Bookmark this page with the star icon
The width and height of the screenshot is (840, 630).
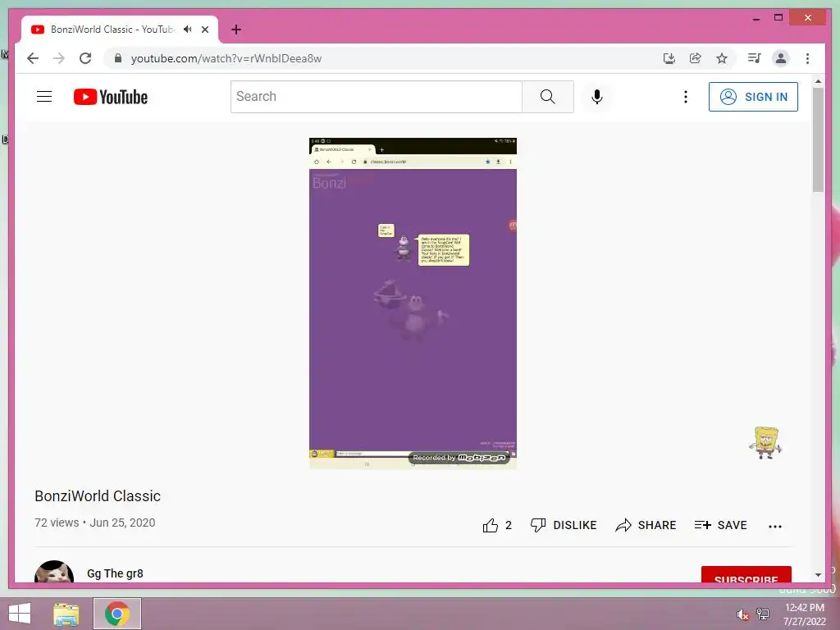pos(722,58)
